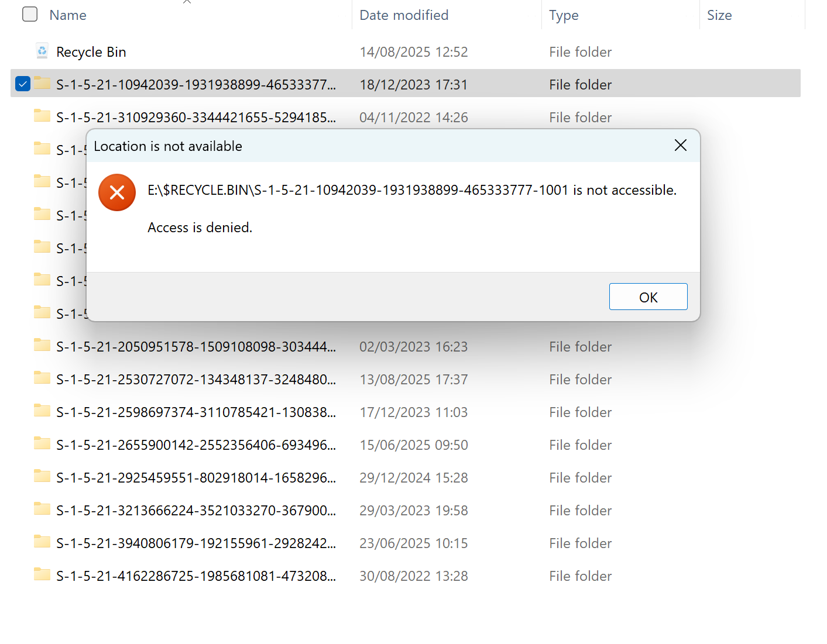Click folder icon of S-1-5-21-10942039 row
This screenshot has height=644, width=827.
click(42, 82)
